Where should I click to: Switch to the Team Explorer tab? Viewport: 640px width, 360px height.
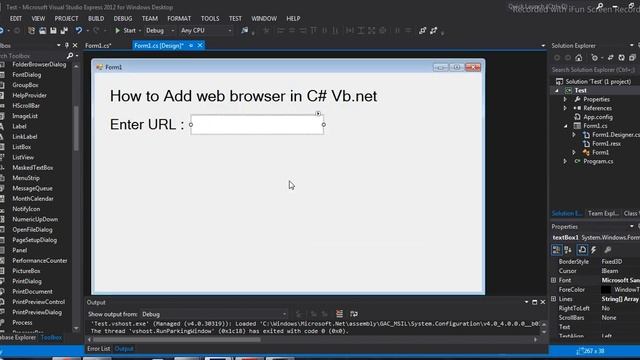tap(602, 213)
